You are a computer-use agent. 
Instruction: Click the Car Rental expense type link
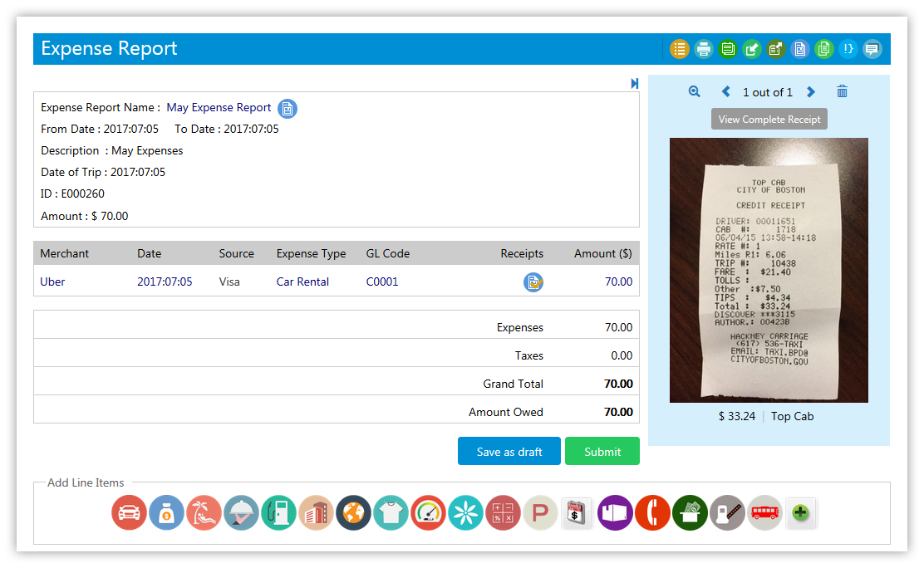[x=302, y=282]
